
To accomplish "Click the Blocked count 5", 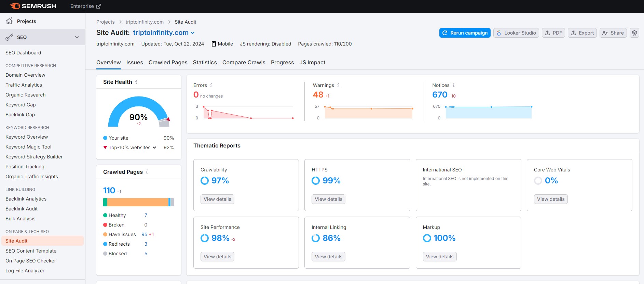I will click(x=146, y=254).
